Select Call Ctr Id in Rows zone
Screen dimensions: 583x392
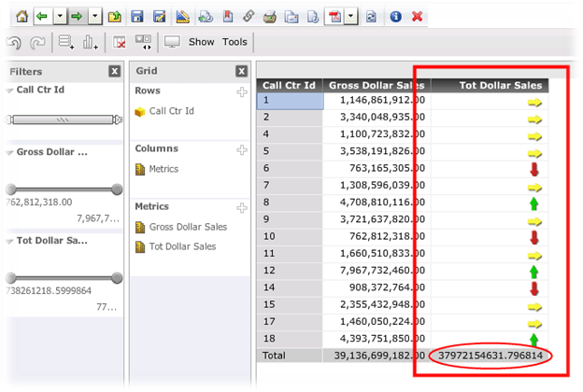[x=164, y=111]
